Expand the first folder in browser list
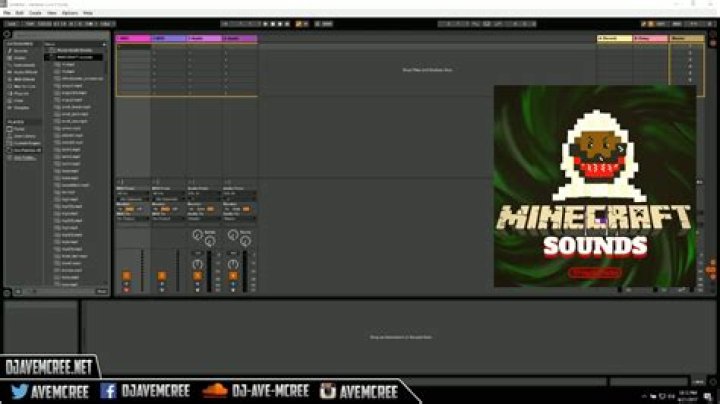 coord(47,50)
